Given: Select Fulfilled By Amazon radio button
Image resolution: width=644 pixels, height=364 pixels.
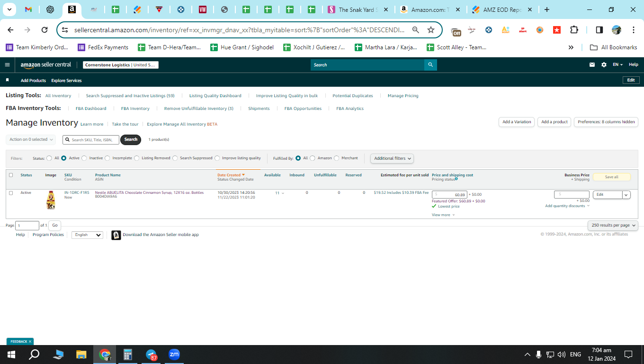Looking at the screenshot, I should 312,158.
